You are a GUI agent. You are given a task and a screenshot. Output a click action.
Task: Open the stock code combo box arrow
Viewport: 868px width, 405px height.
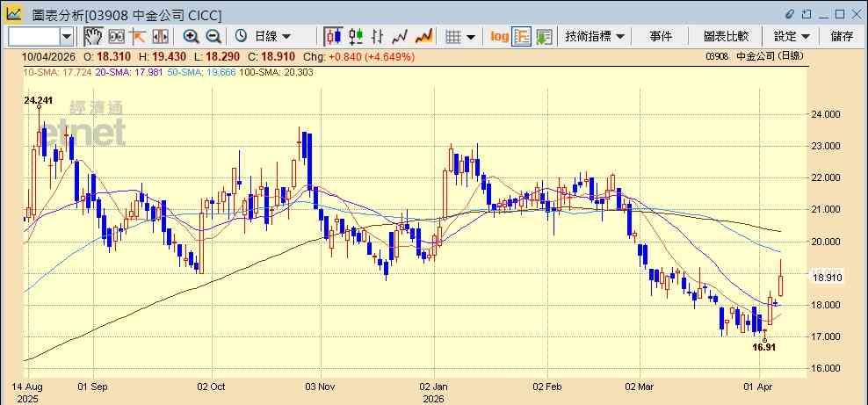[67, 37]
